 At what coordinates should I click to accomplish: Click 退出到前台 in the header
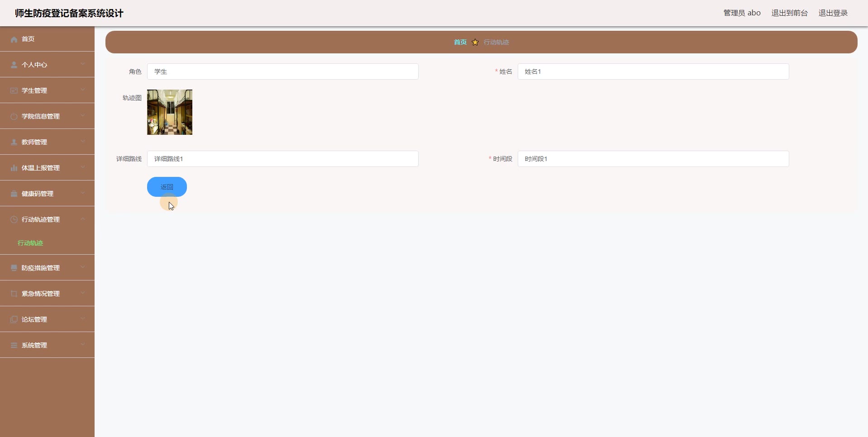(x=790, y=13)
